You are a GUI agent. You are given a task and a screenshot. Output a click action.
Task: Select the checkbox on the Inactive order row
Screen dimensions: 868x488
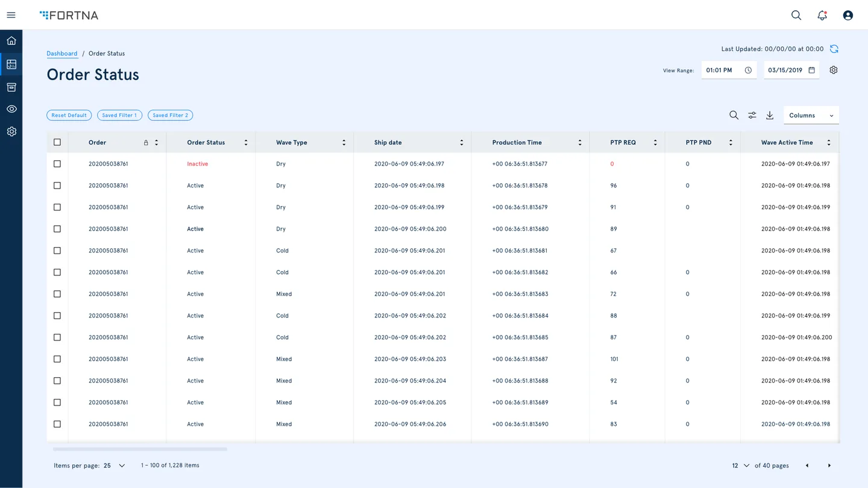(x=57, y=163)
